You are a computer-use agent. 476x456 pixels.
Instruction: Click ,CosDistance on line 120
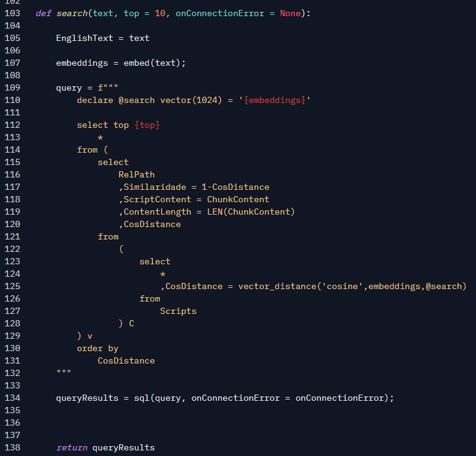(149, 224)
